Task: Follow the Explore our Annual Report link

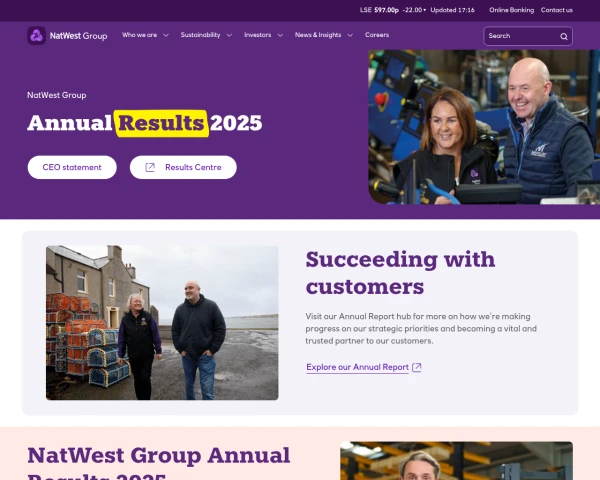Action: 357,367
